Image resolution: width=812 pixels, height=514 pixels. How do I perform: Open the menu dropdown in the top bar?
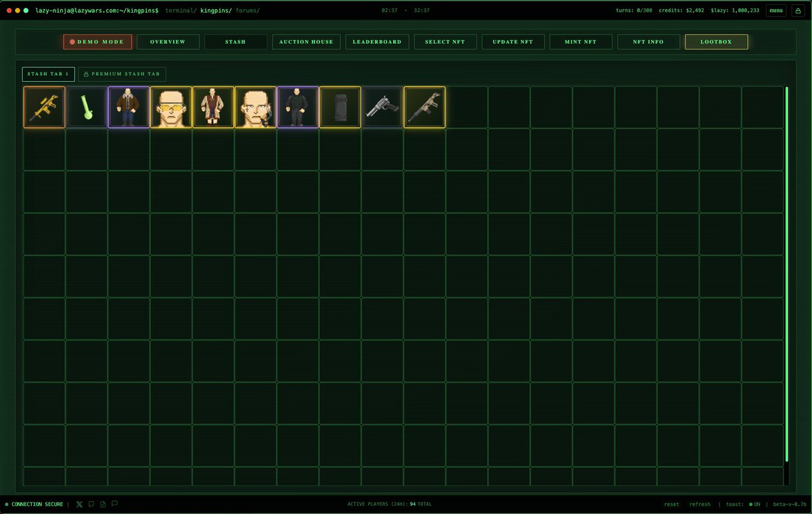(x=775, y=10)
